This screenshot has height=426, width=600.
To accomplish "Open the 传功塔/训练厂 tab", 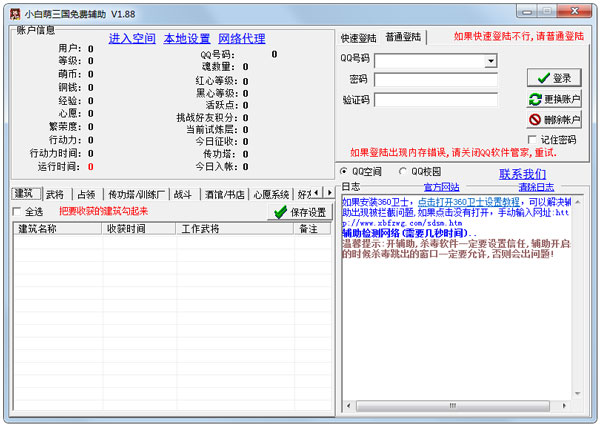I will (x=137, y=194).
